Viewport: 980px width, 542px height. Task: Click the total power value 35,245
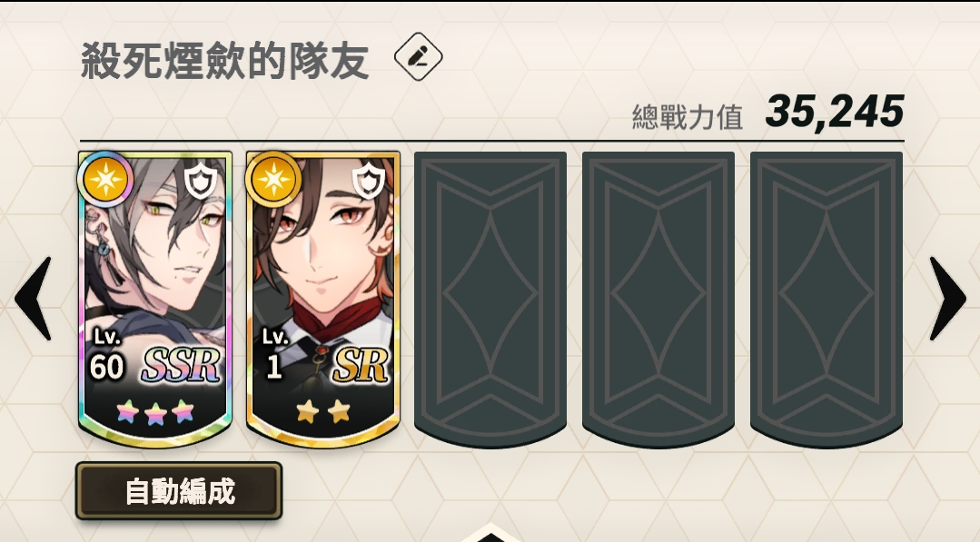click(x=835, y=113)
